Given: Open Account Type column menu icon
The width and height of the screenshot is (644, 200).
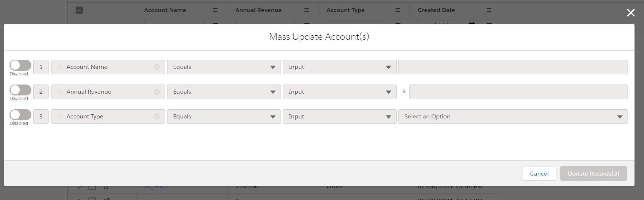Looking at the screenshot, I should (398, 10).
